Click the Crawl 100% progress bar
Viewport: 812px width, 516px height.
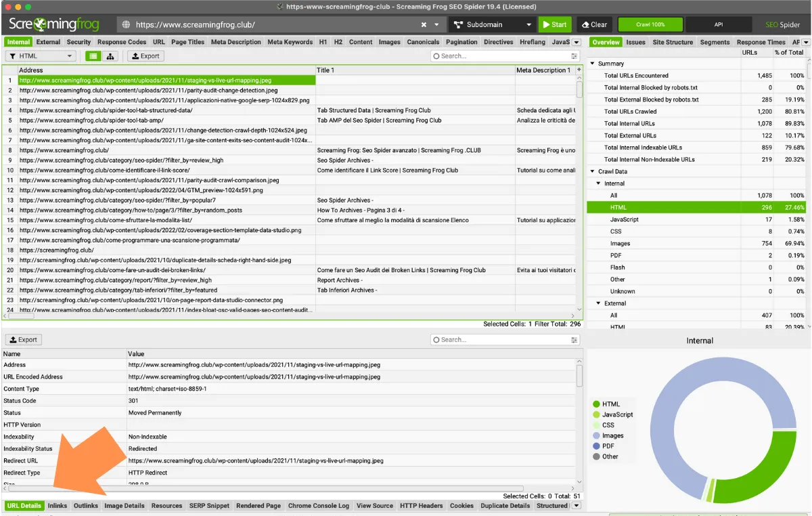point(650,24)
